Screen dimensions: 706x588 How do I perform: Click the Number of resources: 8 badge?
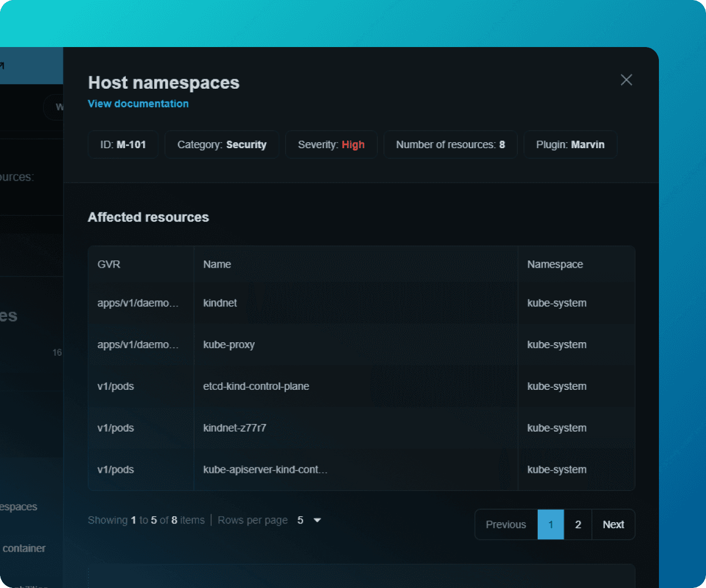[x=451, y=145]
